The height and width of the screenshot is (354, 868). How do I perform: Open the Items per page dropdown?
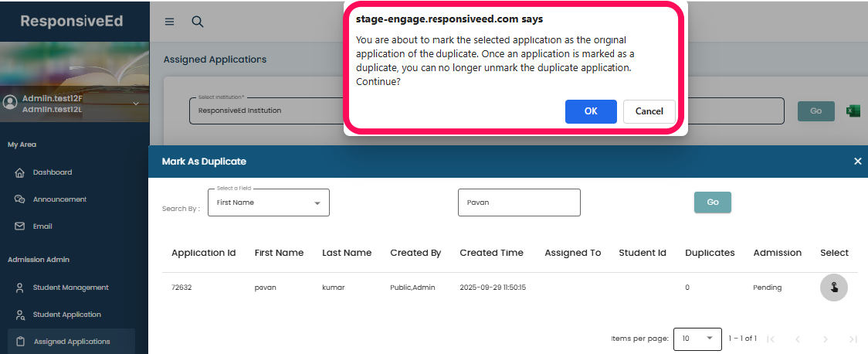(x=696, y=339)
